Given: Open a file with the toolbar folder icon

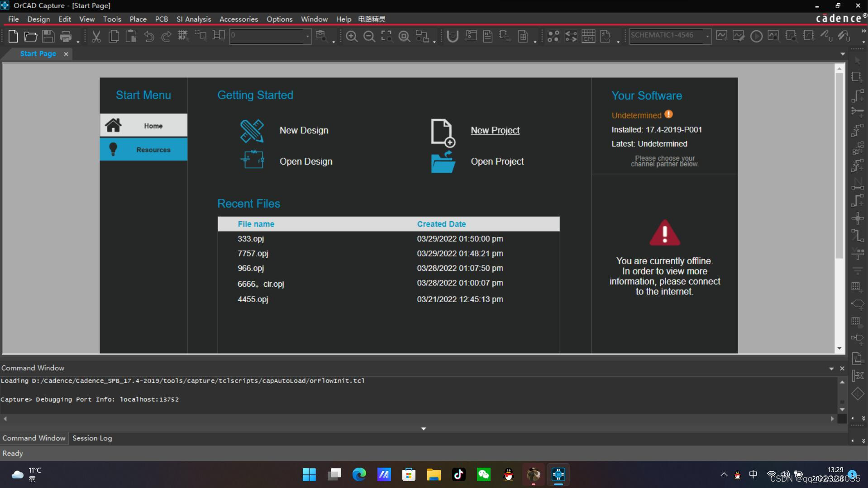Looking at the screenshot, I should pos(31,36).
